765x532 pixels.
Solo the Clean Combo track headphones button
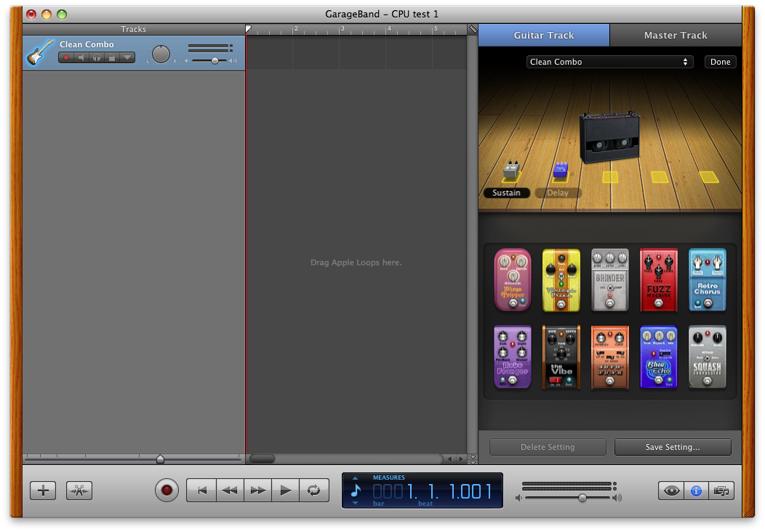tap(97, 57)
